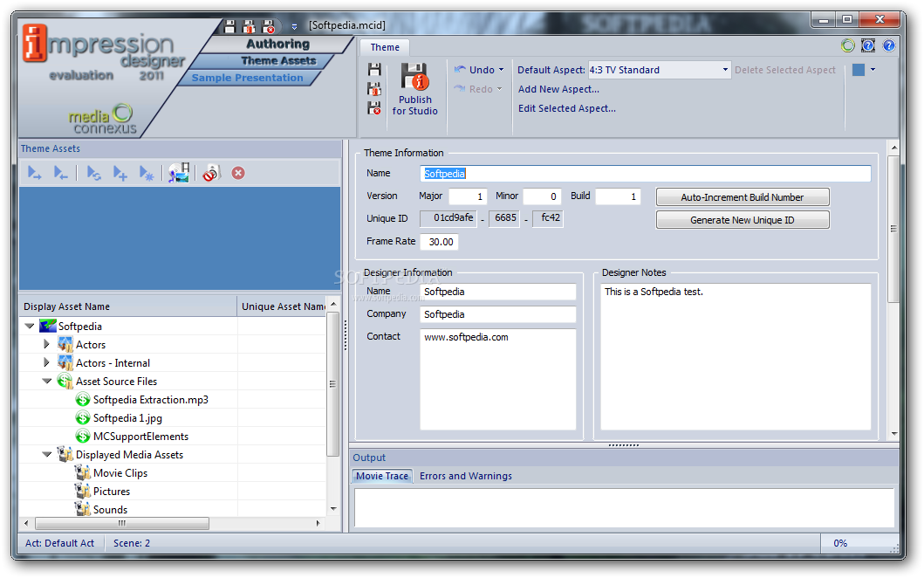Click the media disc and picture icon
Image resolution: width=924 pixels, height=578 pixels.
coord(179,173)
